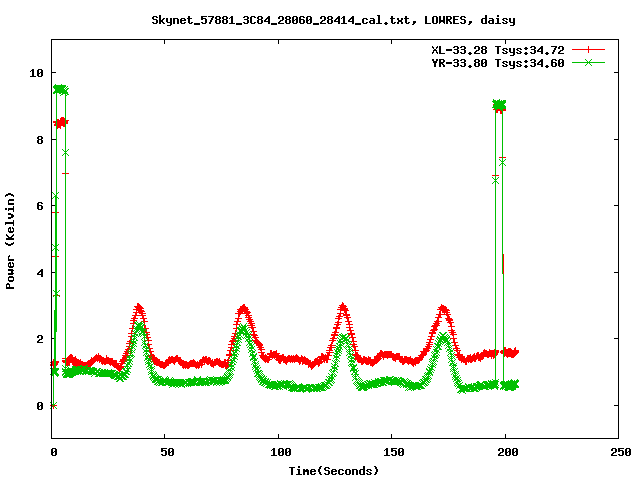Image resolution: width=640 pixels, height=480 pixels.
Task: Click y-axis tick label 4
Action: (x=40, y=273)
